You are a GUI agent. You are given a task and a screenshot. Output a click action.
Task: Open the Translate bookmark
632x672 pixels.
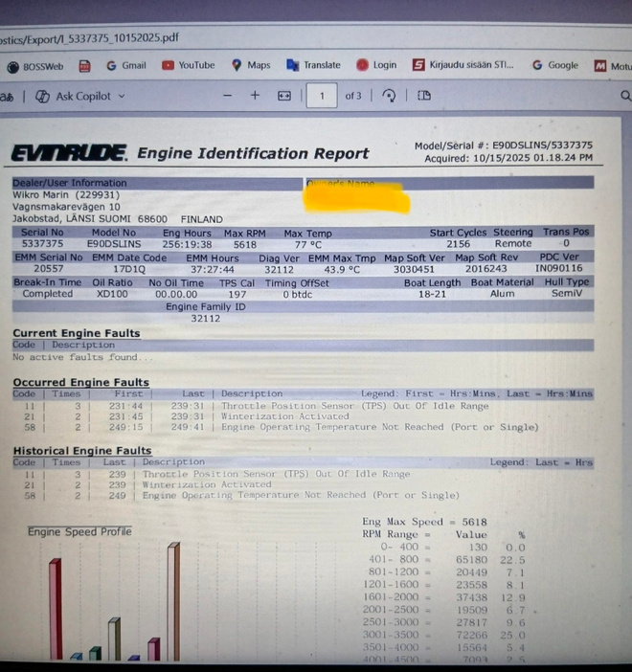point(314,65)
